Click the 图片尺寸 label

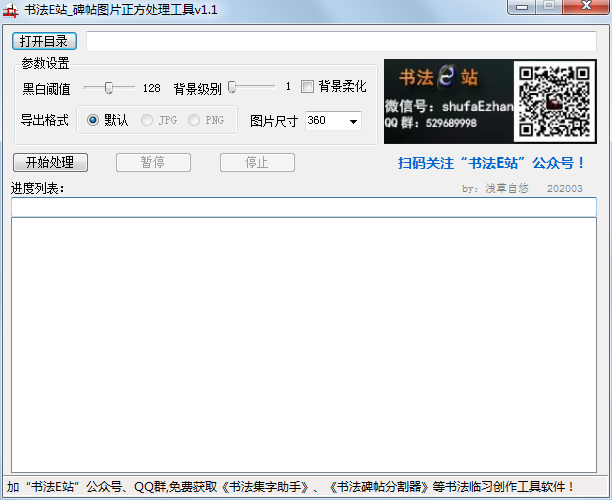pos(274,121)
